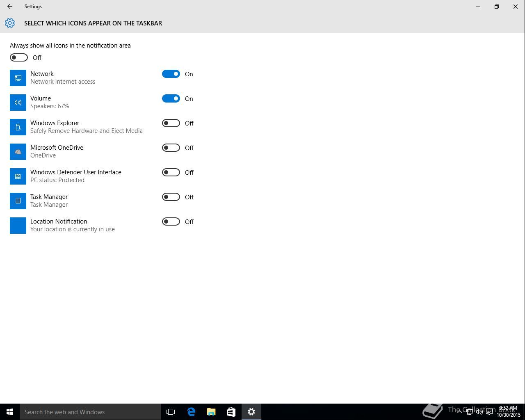Open Task View from the taskbar
Screen dimensions: 525x420
coord(171,412)
